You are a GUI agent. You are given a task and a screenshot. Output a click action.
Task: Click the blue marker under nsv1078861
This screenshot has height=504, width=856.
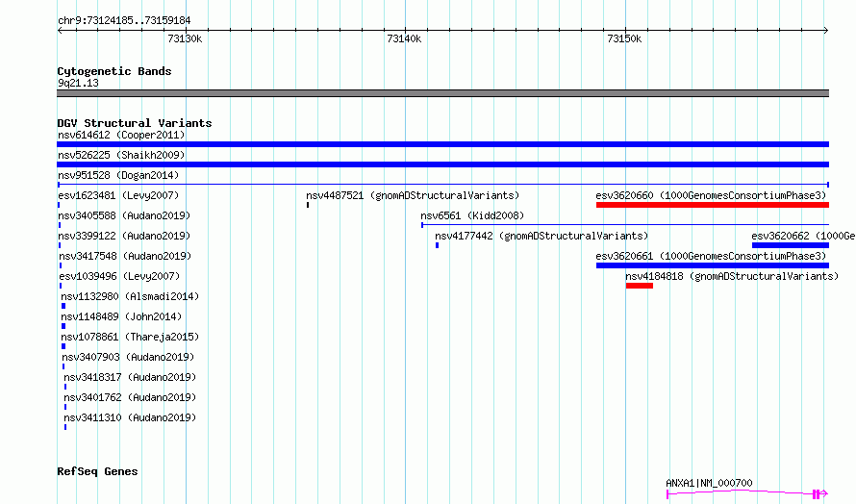click(x=63, y=346)
